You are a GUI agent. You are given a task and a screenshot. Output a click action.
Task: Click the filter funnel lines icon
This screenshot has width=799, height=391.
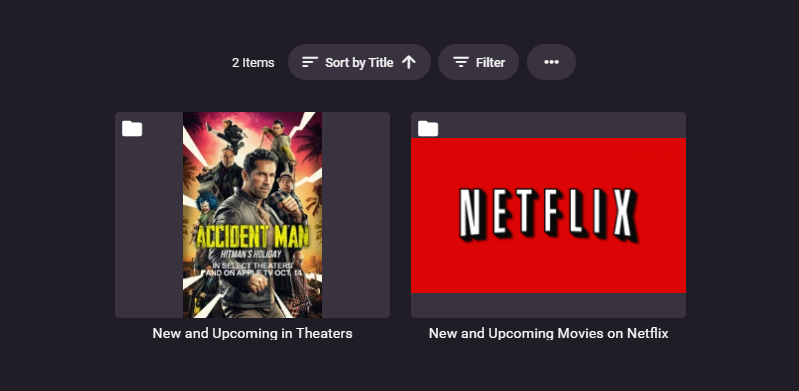pos(461,62)
